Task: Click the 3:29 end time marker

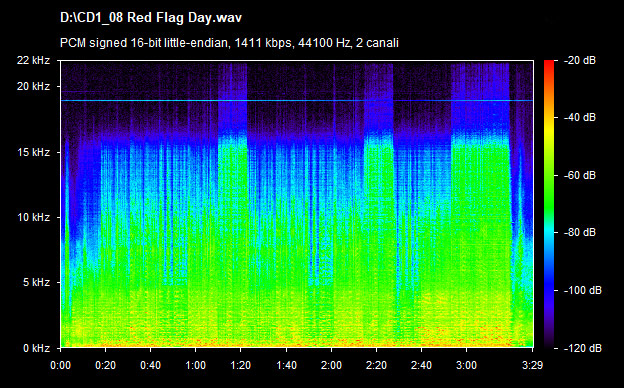Action: point(532,365)
